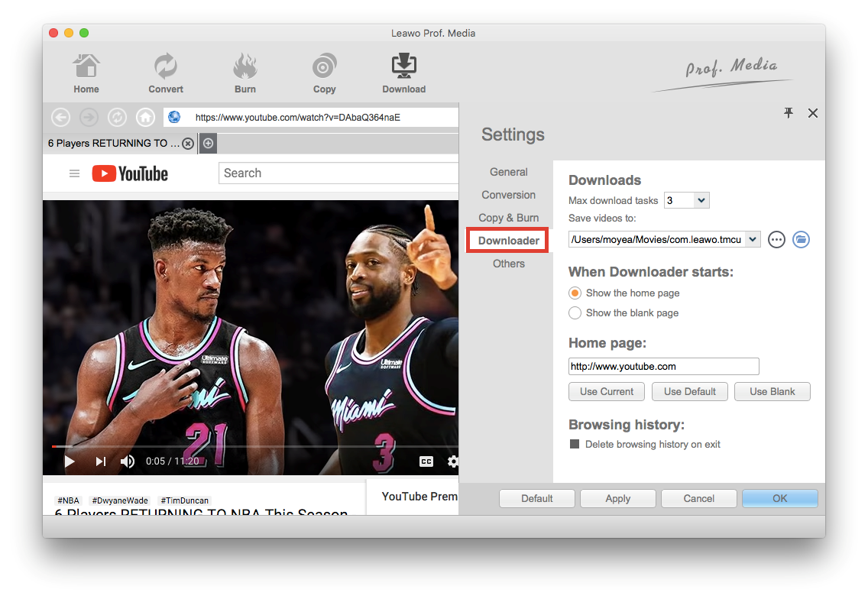
Task: Expand the Max download tasks dropdown
Action: (x=701, y=201)
